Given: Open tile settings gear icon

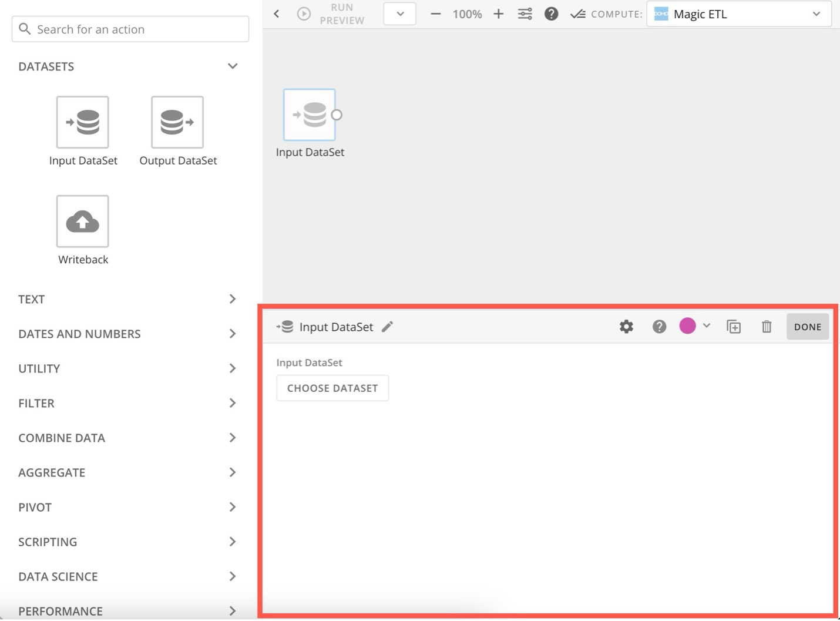Looking at the screenshot, I should point(626,327).
